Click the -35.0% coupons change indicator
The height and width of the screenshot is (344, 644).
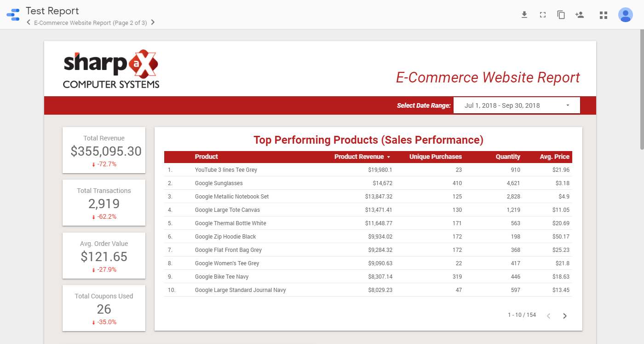104,322
